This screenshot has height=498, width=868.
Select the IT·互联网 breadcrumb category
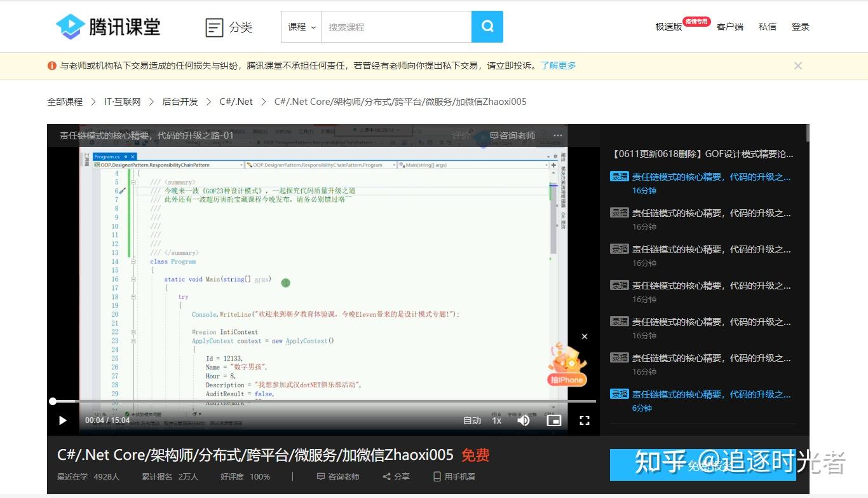click(121, 101)
